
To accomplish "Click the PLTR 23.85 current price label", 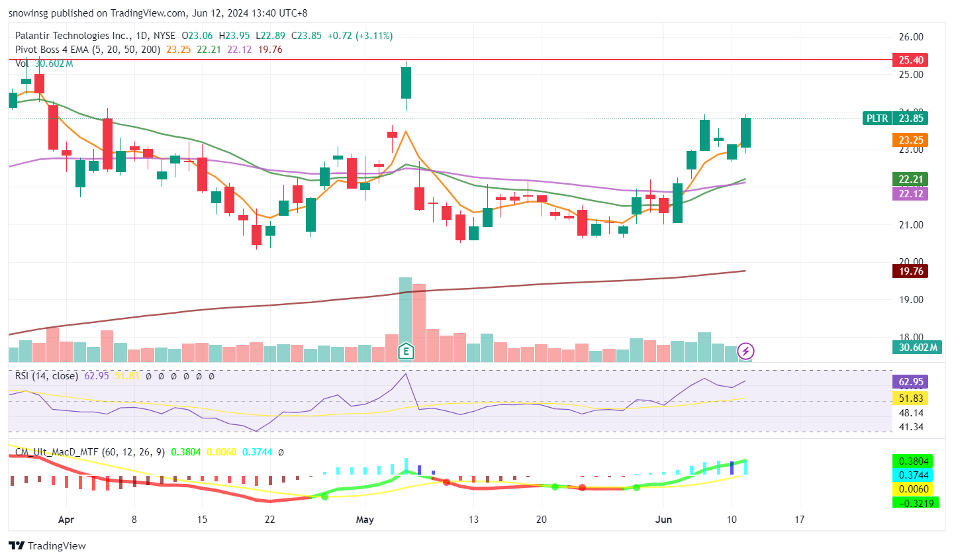I will pos(896,118).
